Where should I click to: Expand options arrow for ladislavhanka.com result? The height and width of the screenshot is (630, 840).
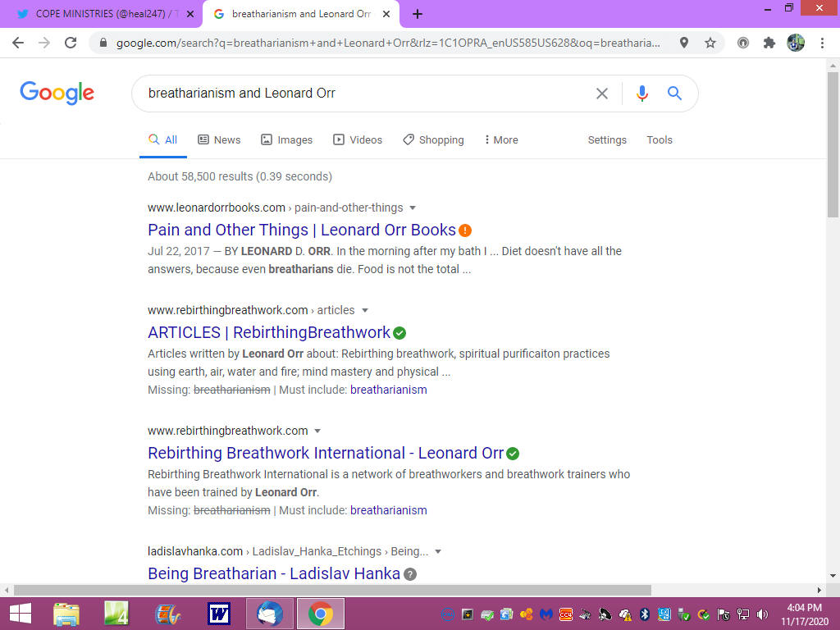(x=438, y=551)
